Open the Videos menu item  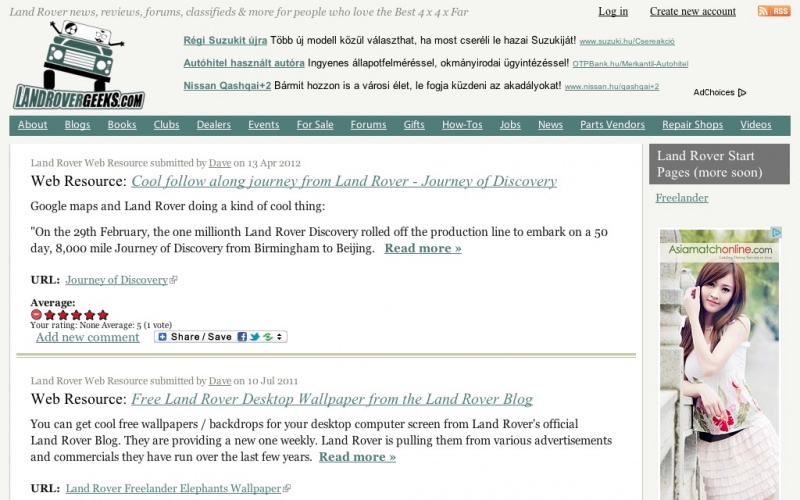756,124
